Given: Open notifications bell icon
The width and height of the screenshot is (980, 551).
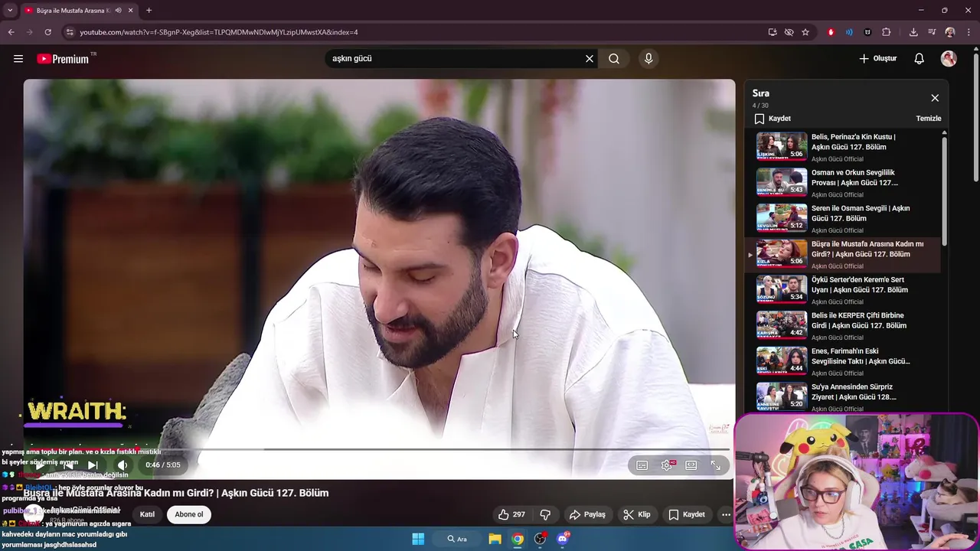Looking at the screenshot, I should pos(920,59).
